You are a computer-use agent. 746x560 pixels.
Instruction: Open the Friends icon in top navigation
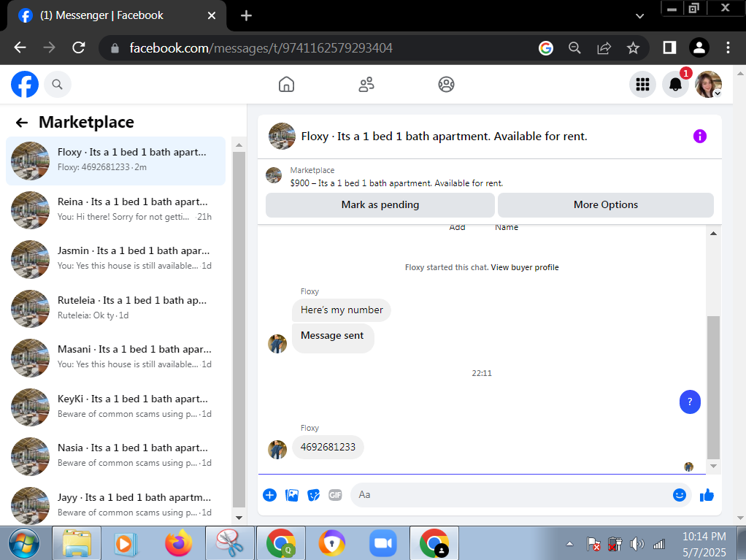tap(366, 84)
